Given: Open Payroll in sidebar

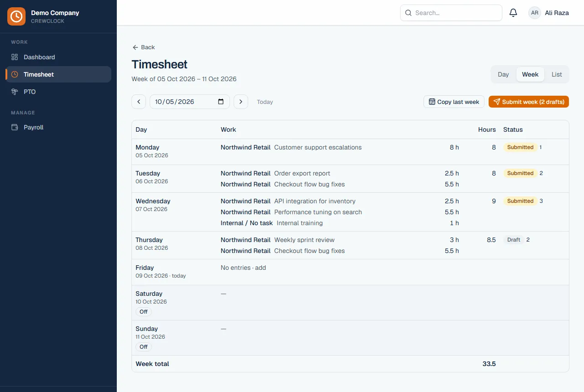Looking at the screenshot, I should pos(58,127).
